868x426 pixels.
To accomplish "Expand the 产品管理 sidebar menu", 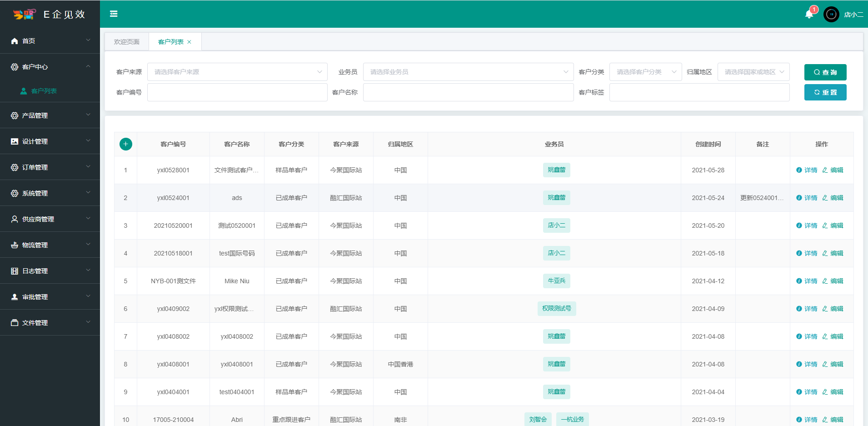I will tap(50, 115).
